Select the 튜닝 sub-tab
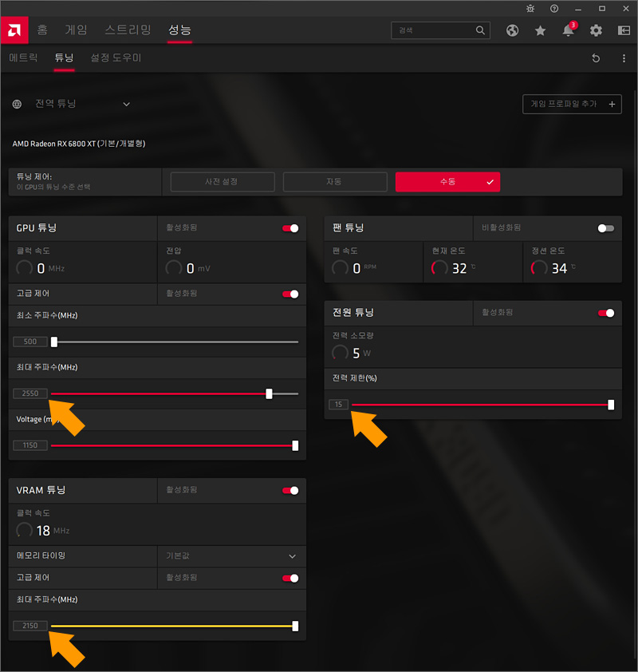Image resolution: width=638 pixels, height=672 pixels. tap(65, 57)
